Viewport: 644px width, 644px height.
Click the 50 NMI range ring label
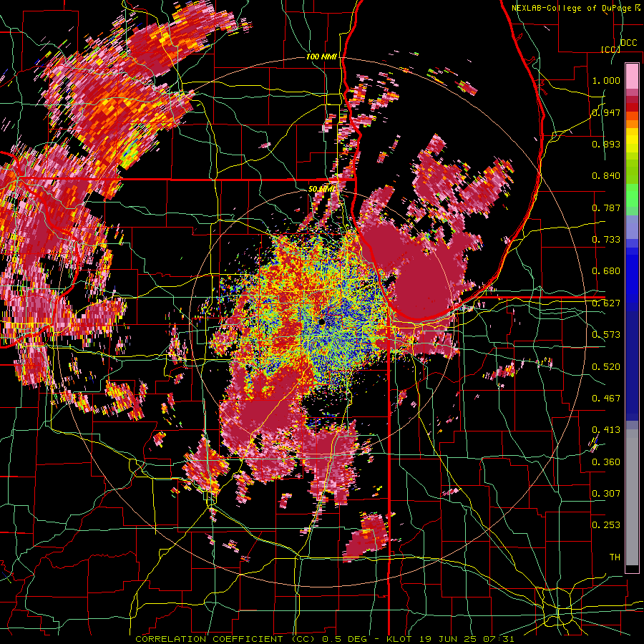pyautogui.click(x=321, y=190)
